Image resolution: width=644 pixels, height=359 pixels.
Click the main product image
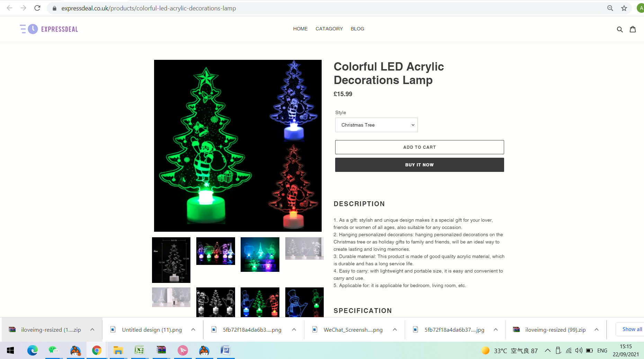tap(238, 146)
